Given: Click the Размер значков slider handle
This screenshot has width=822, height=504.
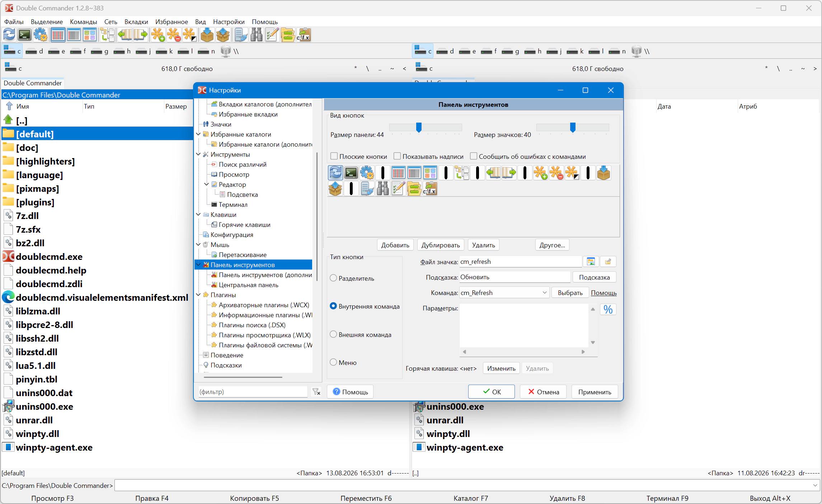Looking at the screenshot, I should pyautogui.click(x=573, y=127).
